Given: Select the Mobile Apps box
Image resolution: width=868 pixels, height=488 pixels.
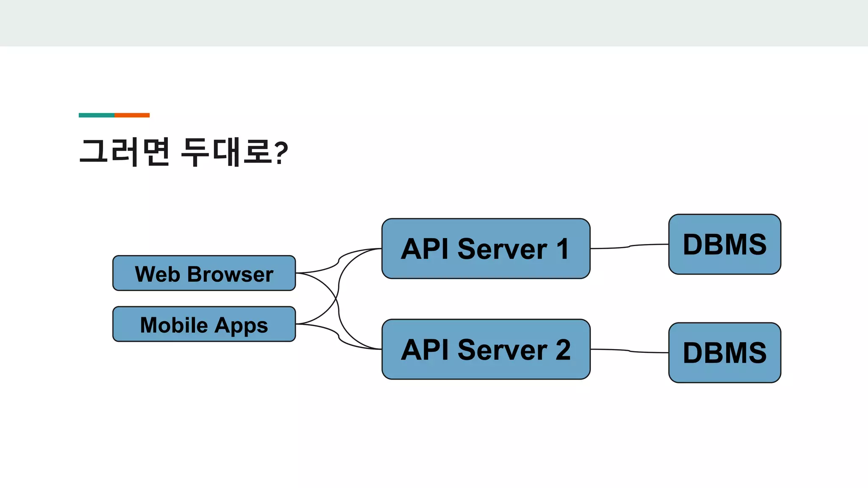Looking at the screenshot, I should click(x=204, y=324).
